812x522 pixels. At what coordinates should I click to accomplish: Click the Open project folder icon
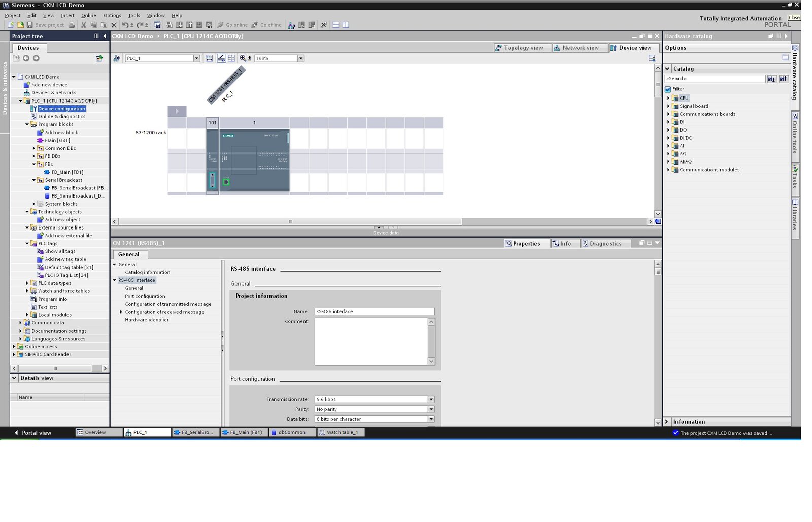pos(20,25)
